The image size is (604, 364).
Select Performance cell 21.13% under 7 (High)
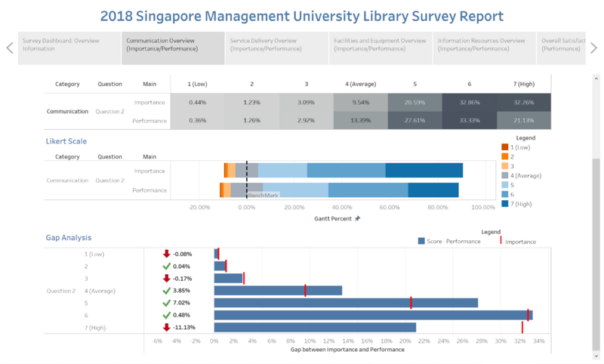(x=524, y=120)
